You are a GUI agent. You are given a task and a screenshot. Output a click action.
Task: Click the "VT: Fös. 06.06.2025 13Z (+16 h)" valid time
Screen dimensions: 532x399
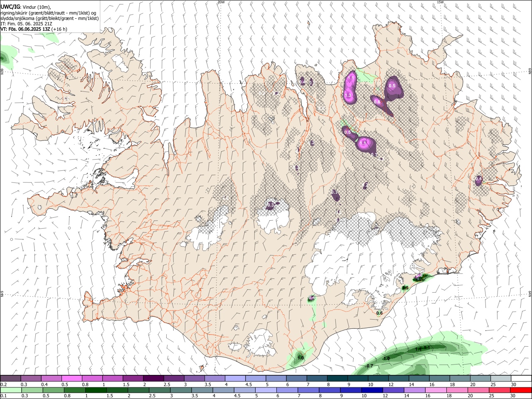click(x=34, y=30)
